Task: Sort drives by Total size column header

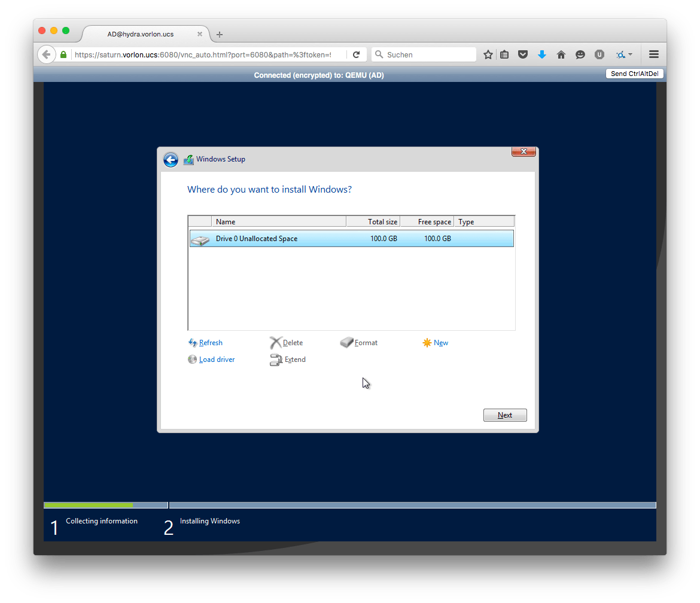Action: (x=373, y=222)
